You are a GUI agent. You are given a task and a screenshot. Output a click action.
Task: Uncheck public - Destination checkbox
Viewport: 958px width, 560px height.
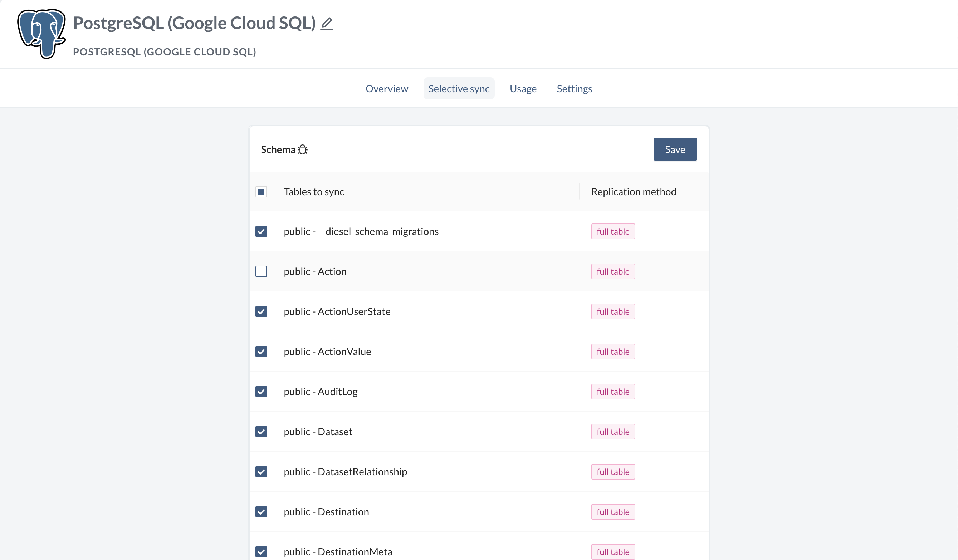tap(261, 512)
